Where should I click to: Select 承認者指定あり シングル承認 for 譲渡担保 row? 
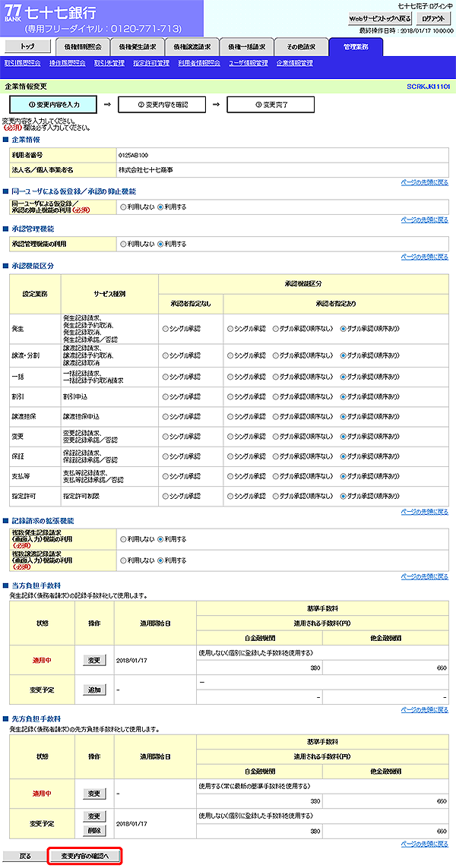click(230, 417)
